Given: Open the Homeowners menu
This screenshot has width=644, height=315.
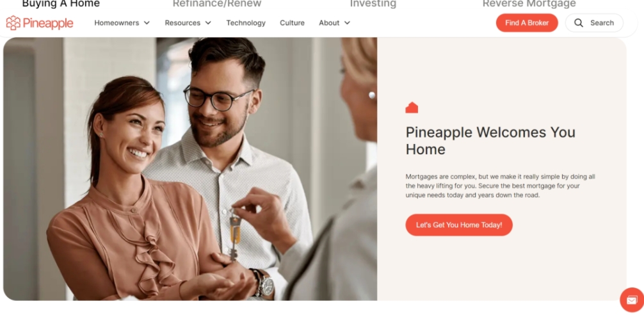Looking at the screenshot, I should tap(122, 23).
